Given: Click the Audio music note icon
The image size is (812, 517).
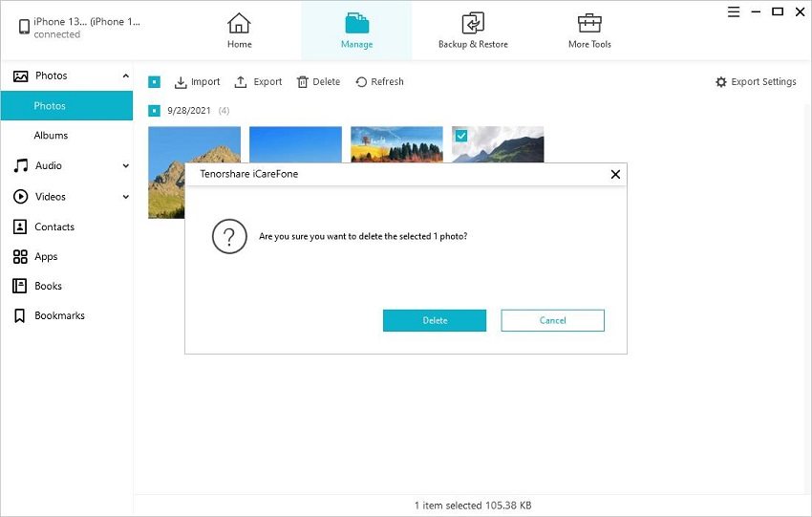Looking at the screenshot, I should pos(20,165).
